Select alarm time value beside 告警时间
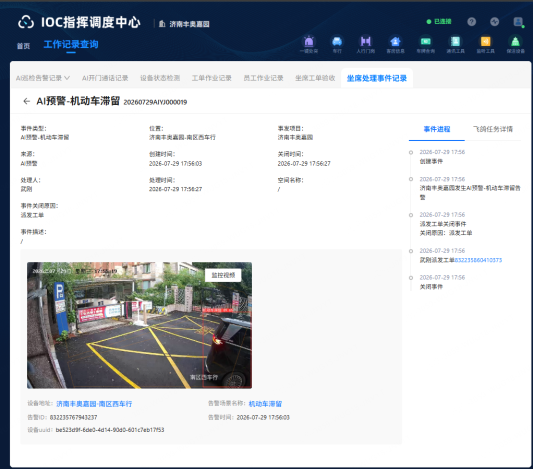534x469 pixels. [x=263, y=417]
